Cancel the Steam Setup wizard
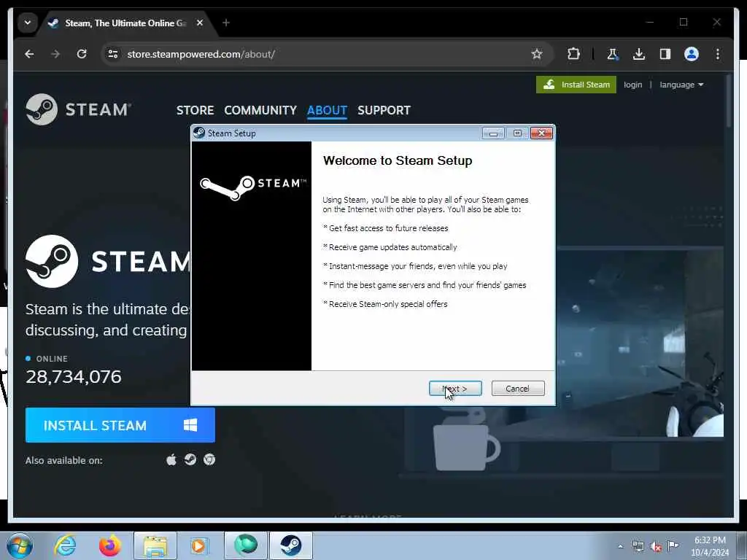747x560 pixels. [518, 389]
